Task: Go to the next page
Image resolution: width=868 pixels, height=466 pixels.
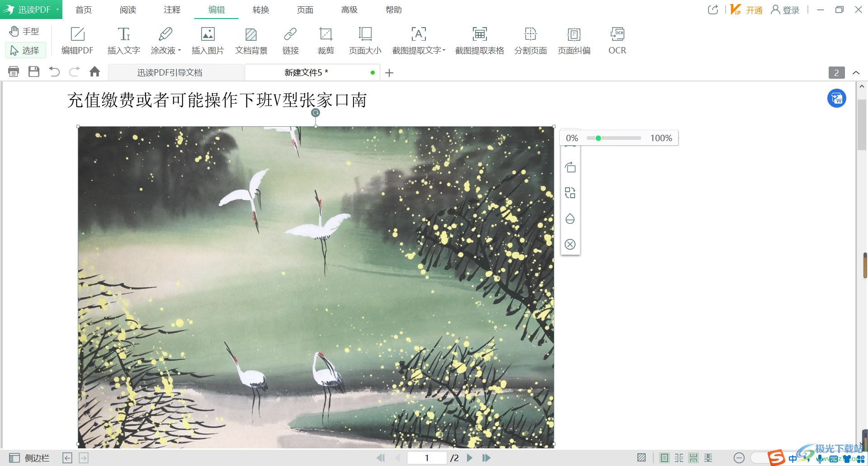Action: (470, 458)
